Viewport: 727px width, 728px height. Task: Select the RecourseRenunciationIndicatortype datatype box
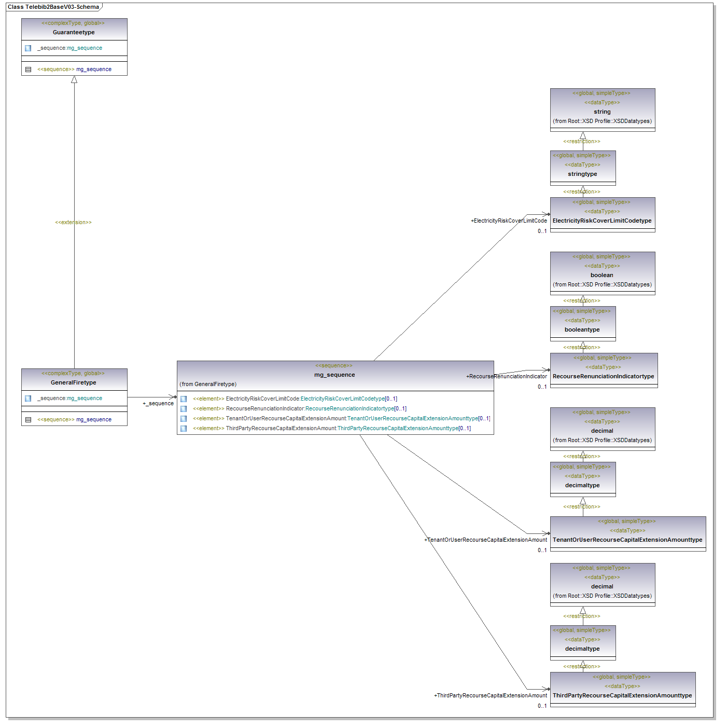tap(603, 376)
